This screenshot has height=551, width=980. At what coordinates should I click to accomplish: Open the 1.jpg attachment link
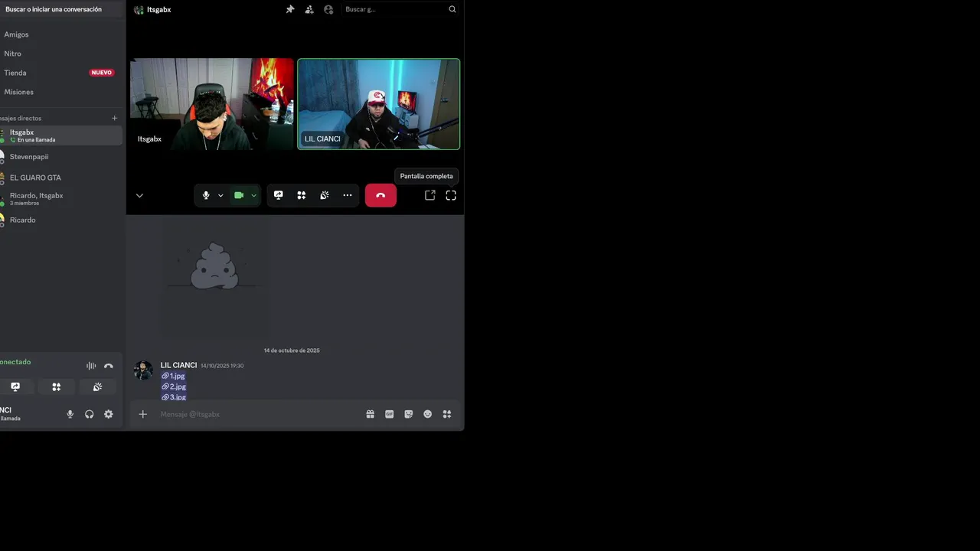173,376
